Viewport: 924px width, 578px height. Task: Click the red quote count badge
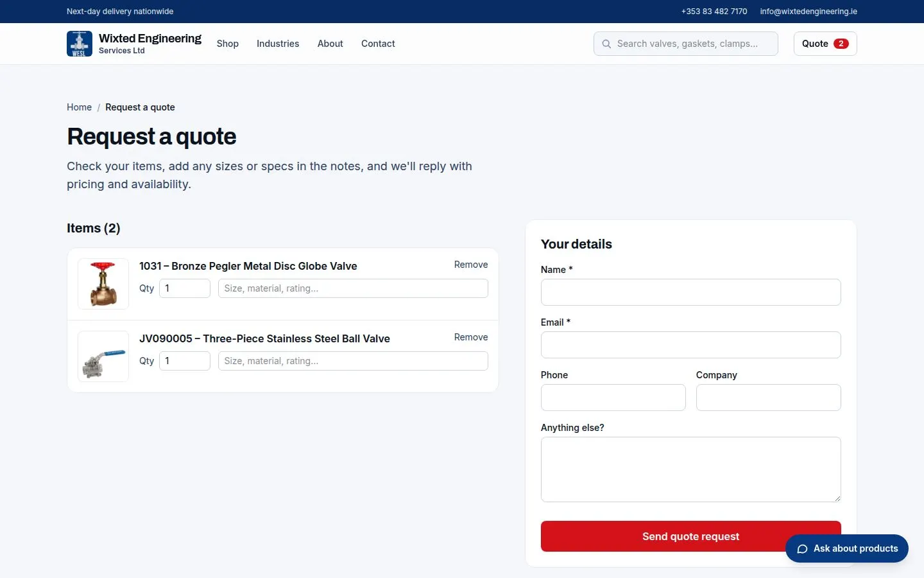(x=841, y=44)
